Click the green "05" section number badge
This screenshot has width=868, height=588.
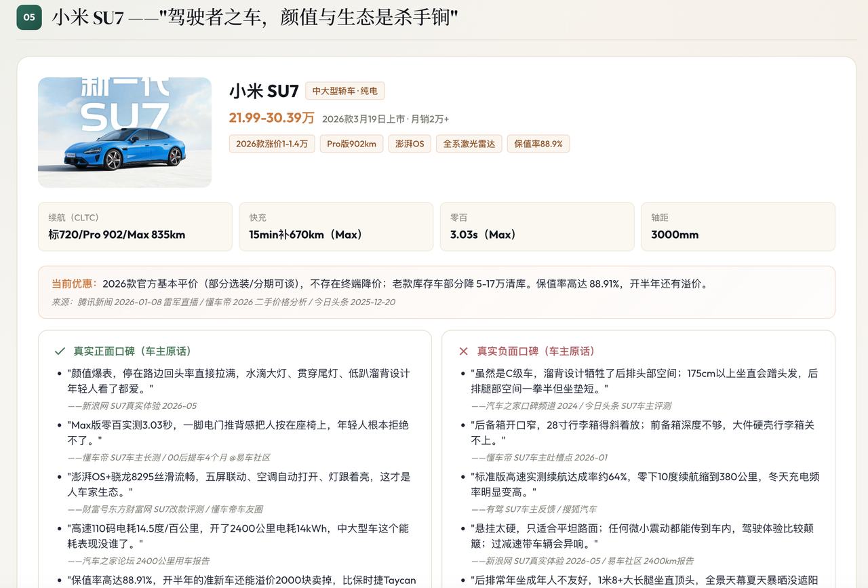click(29, 18)
